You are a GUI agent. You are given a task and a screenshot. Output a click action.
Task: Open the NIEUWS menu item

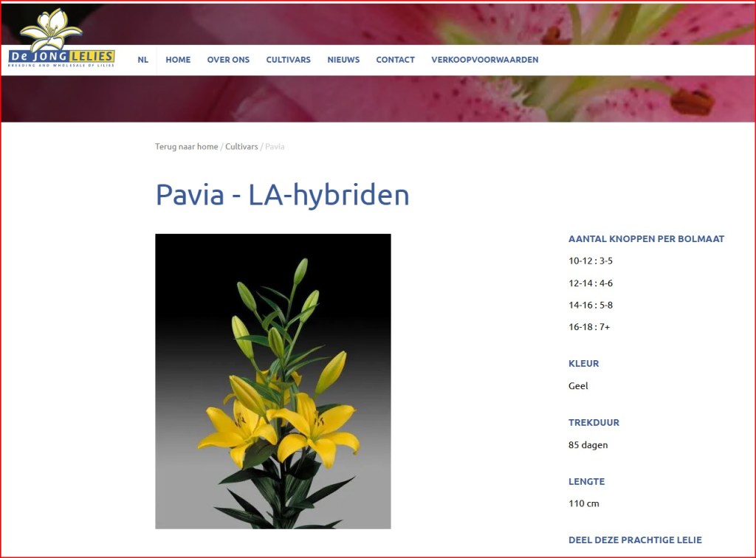tap(343, 60)
